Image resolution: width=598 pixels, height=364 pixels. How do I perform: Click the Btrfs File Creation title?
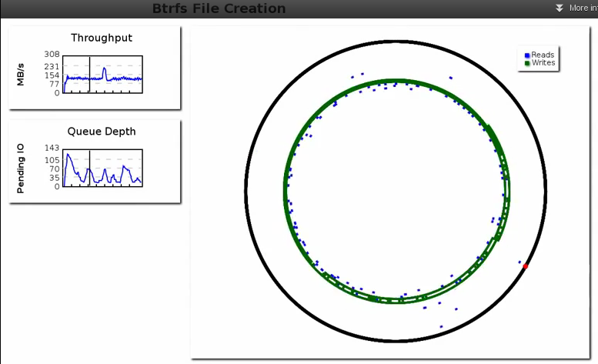pos(219,8)
